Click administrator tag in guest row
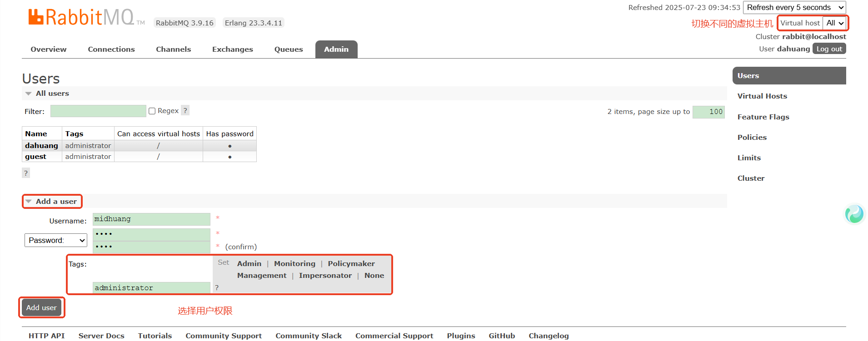Viewport: 868px width, 341px height. 88,156
